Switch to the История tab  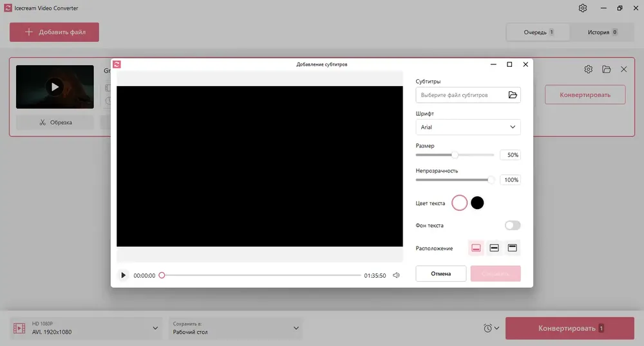point(601,32)
